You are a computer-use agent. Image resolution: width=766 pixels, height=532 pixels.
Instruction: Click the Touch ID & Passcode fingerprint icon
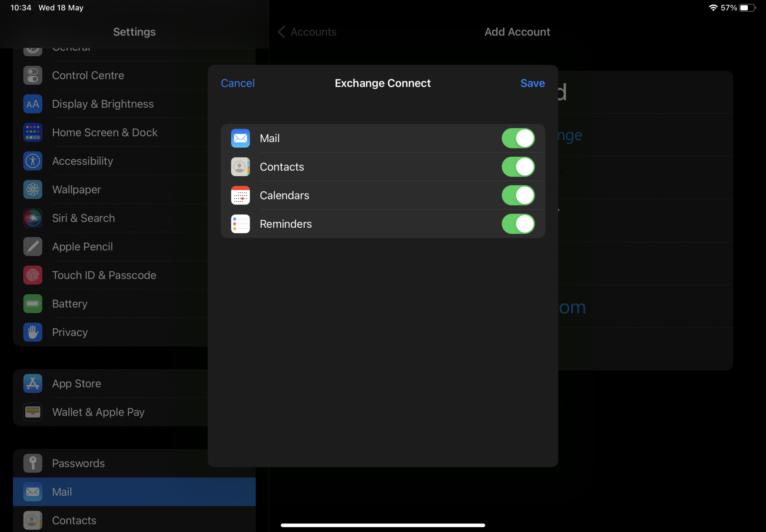tap(33, 275)
